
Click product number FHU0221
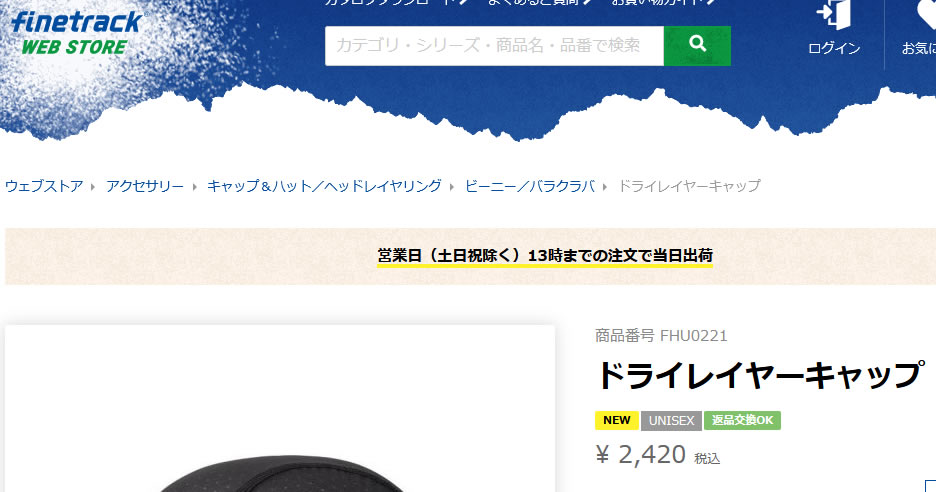(x=661, y=336)
